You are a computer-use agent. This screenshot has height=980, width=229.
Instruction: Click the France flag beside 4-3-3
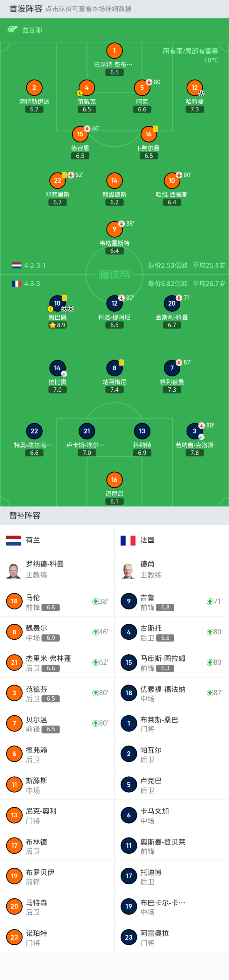point(16,283)
